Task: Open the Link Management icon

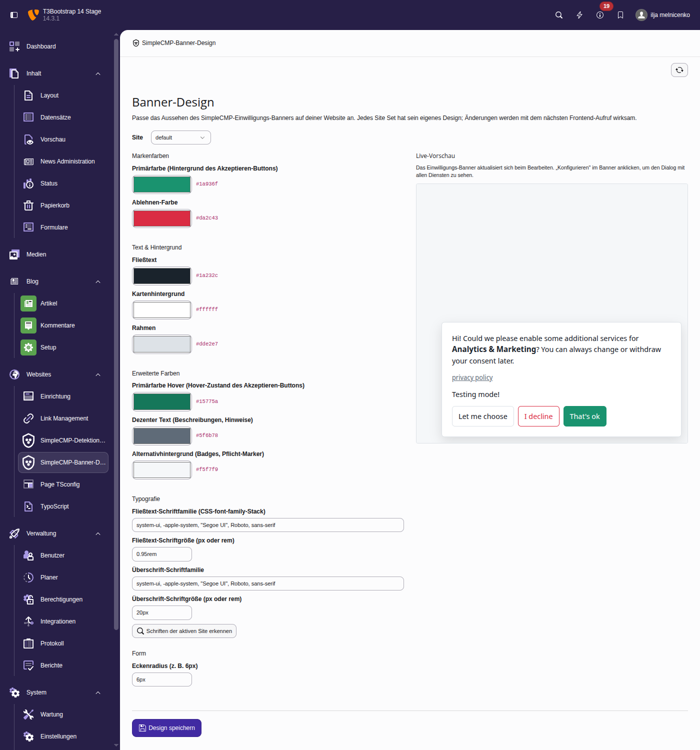Action: coord(28,418)
